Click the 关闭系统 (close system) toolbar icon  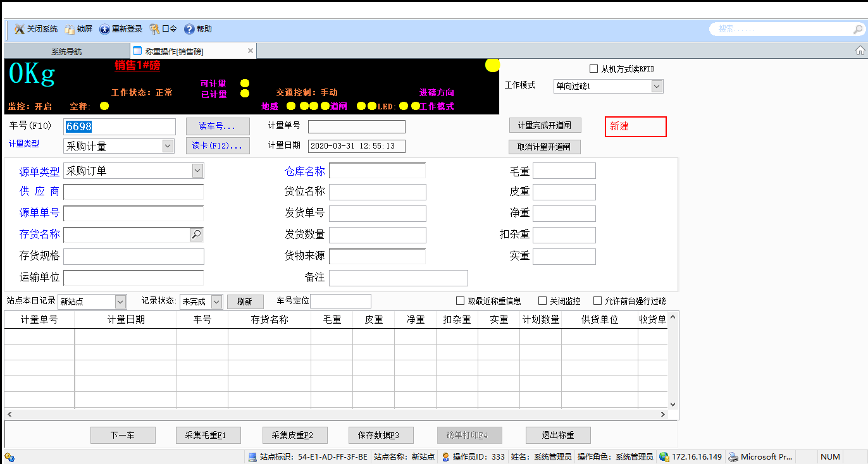(x=20, y=29)
